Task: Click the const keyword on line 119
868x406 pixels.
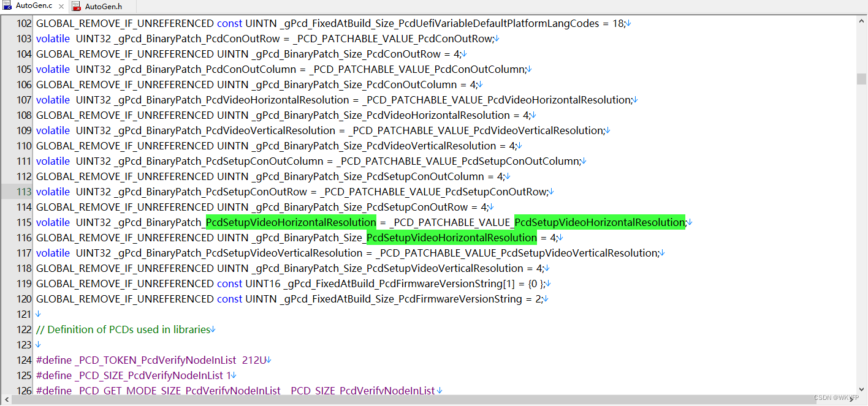Action: [229, 283]
